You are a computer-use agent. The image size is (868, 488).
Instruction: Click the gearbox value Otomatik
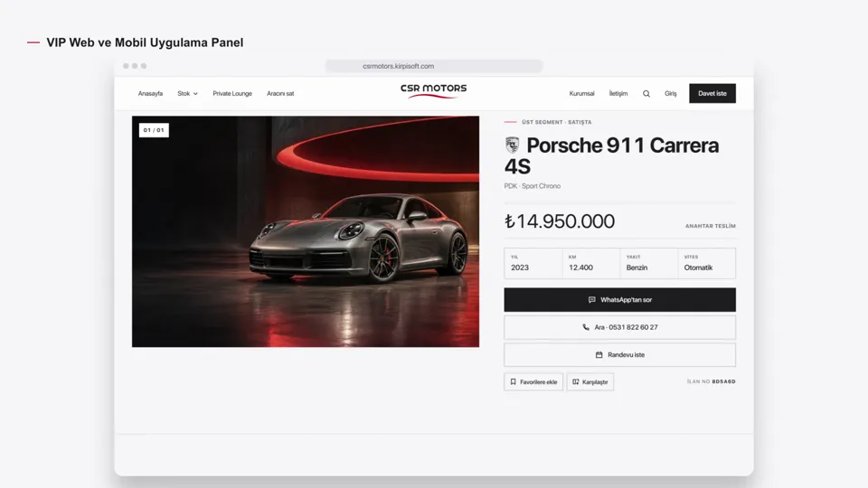(698, 267)
